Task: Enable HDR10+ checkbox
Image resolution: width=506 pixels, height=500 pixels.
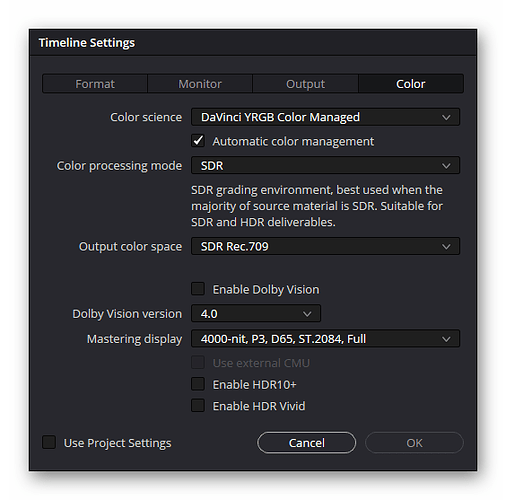Action: (198, 384)
